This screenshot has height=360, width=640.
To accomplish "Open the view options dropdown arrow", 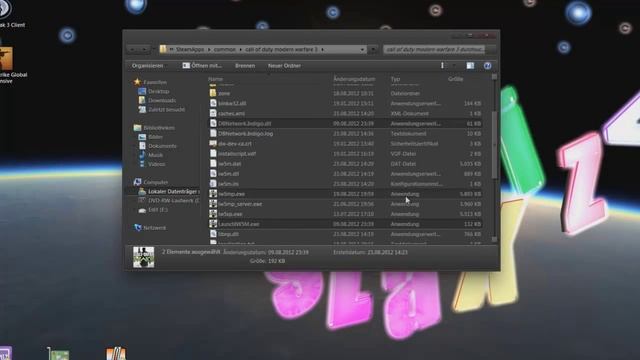I will coord(454,66).
